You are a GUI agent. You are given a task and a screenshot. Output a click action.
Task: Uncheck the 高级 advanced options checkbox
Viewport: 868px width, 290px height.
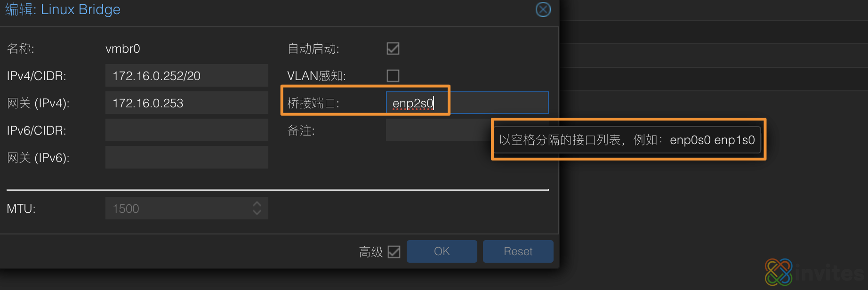tap(394, 252)
